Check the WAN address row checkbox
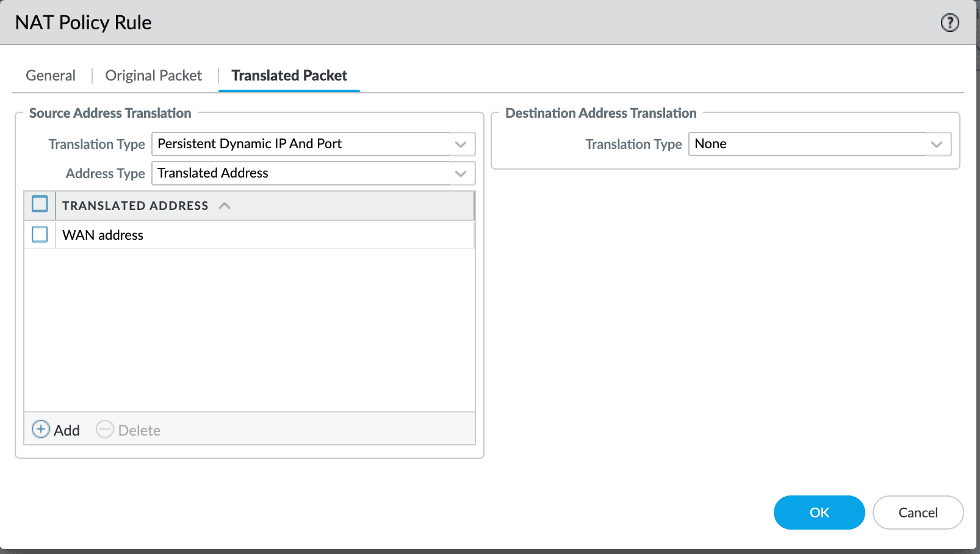Image resolution: width=980 pixels, height=554 pixels. (39, 234)
